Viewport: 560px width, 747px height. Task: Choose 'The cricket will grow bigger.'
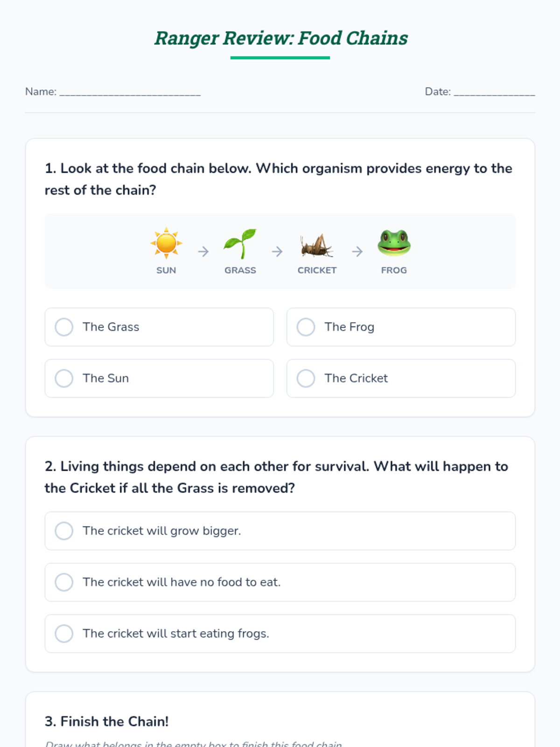[280, 531]
